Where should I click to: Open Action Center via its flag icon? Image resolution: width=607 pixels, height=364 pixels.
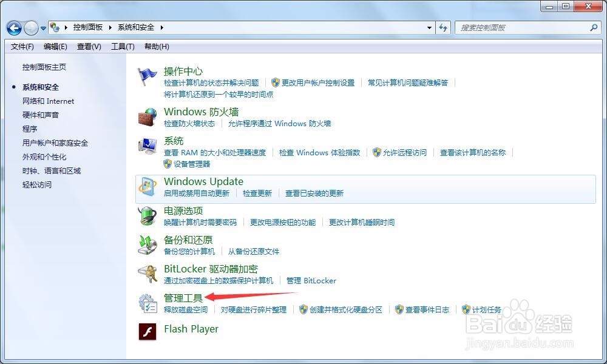pos(147,74)
